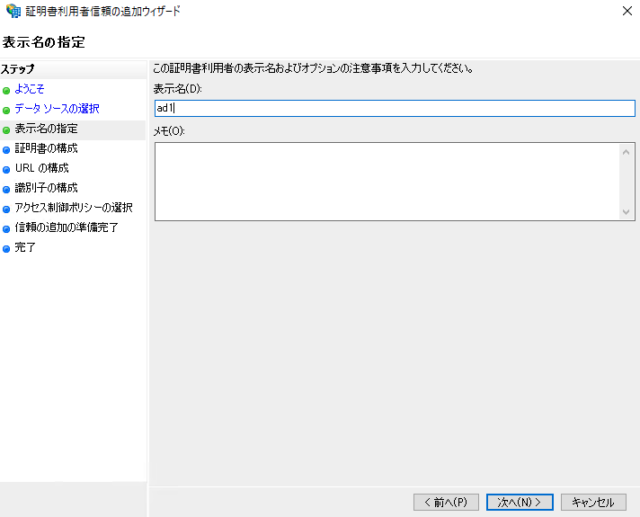Screen dimensions: 640x517
Task: Click the 証明書利用者信頼の追加ウィザード title
Action: (103, 11)
